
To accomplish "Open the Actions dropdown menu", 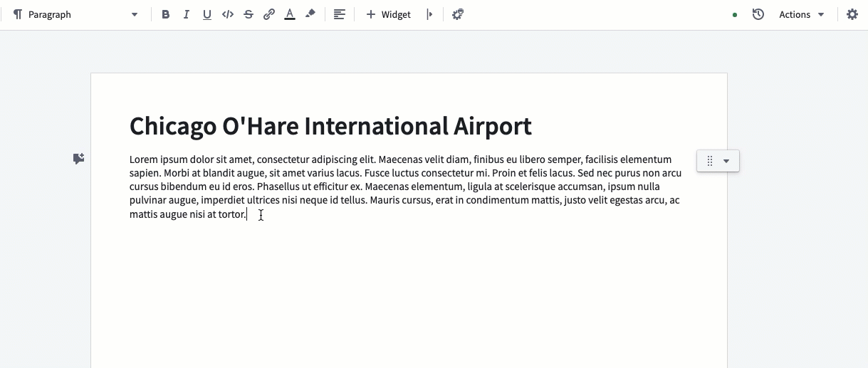I will click(x=802, y=14).
